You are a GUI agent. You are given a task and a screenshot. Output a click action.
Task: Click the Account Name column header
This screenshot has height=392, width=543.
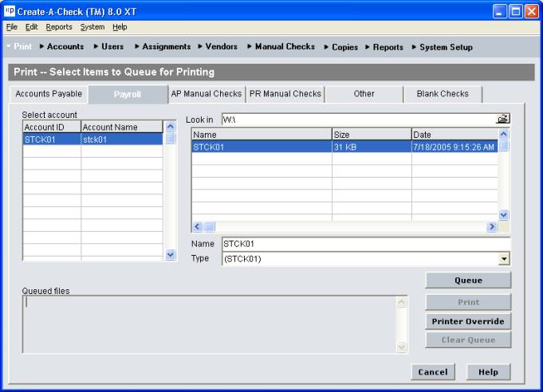pos(122,127)
